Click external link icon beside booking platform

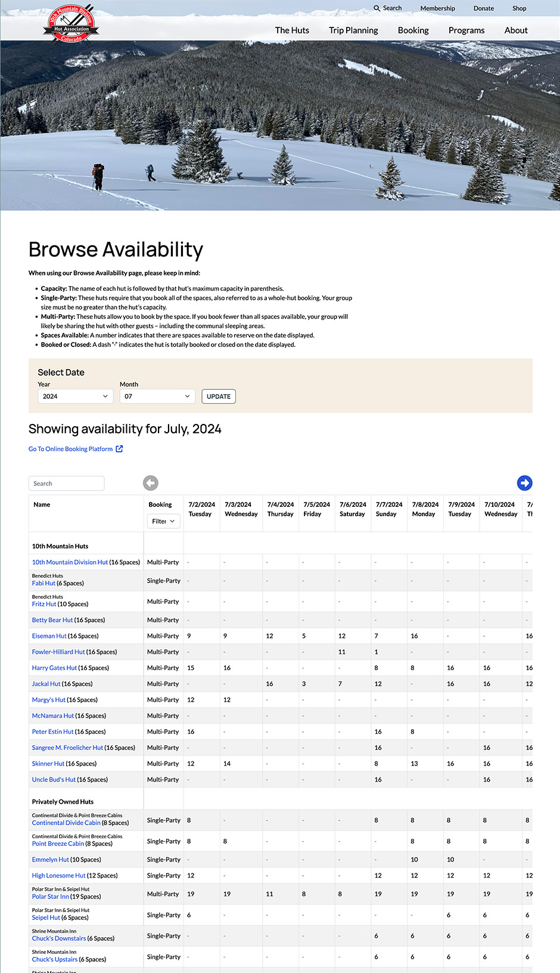point(119,449)
